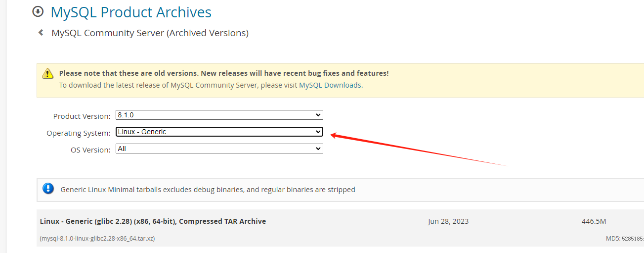Click the yellow warning triangle icon
The width and height of the screenshot is (644, 253).
click(x=47, y=74)
